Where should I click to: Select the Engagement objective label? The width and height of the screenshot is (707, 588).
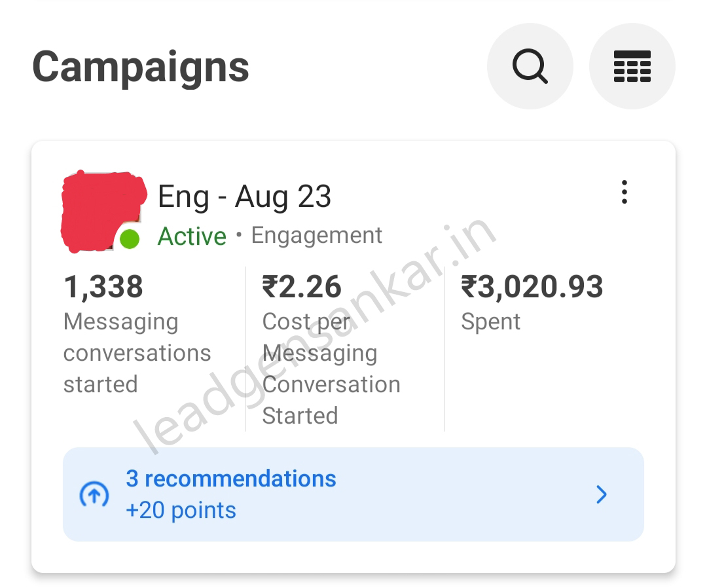pos(317,236)
